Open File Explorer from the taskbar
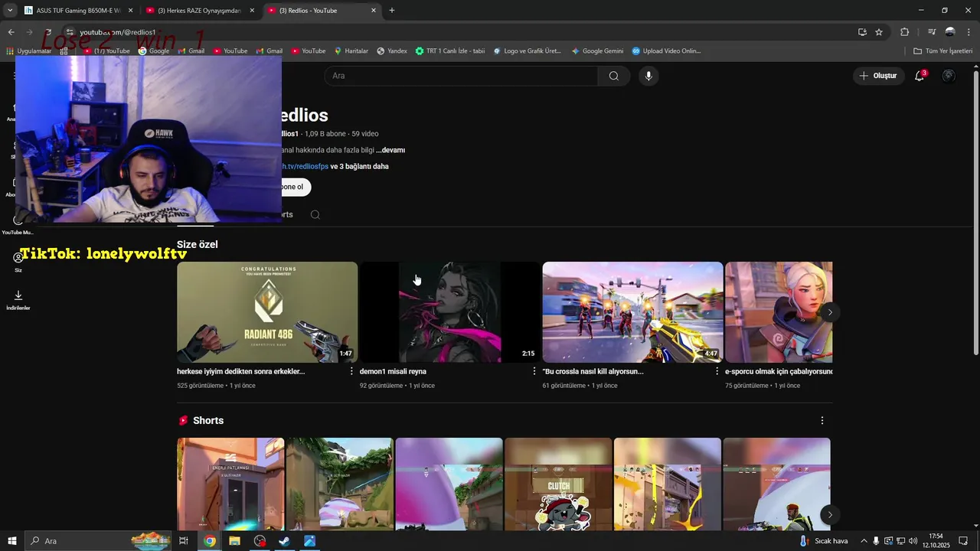Screen dimensions: 980x551 tap(234, 541)
